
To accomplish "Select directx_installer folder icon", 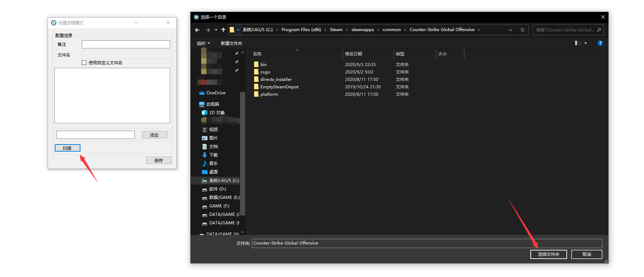I will point(256,79).
